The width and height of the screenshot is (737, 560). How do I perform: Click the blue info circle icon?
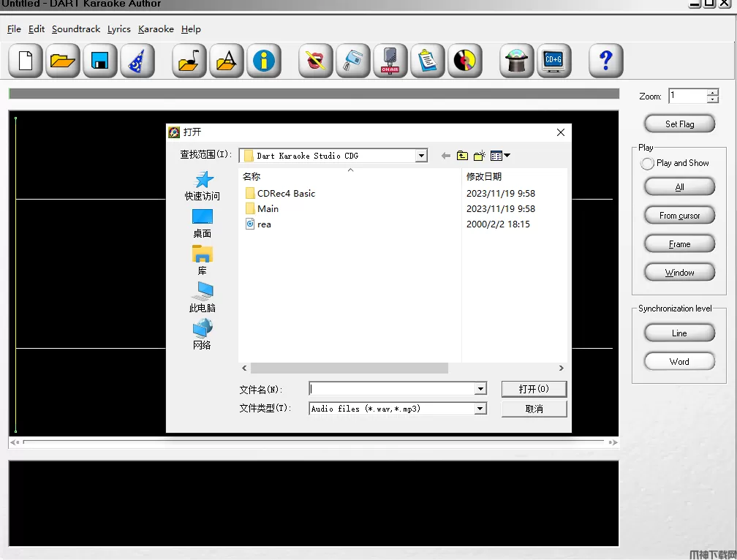(x=264, y=61)
